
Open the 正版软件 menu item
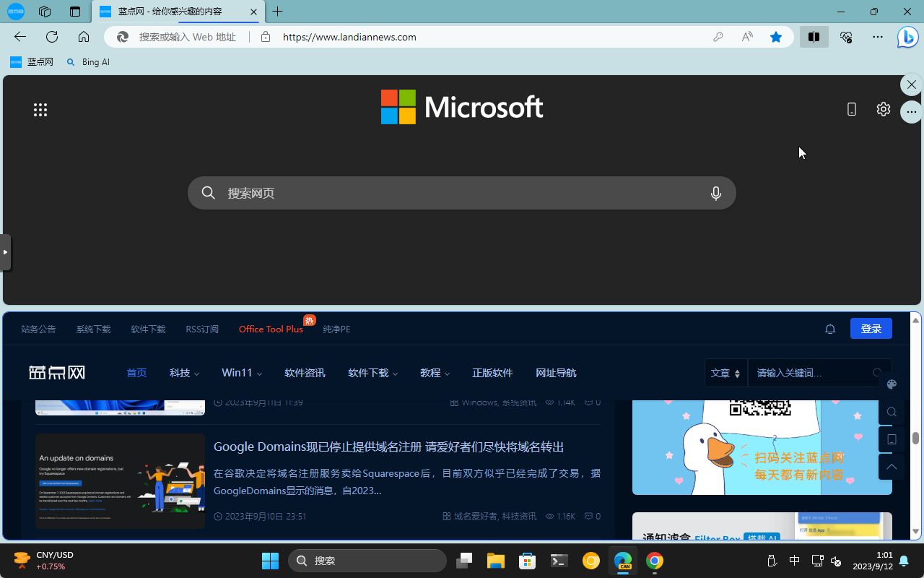pos(492,373)
